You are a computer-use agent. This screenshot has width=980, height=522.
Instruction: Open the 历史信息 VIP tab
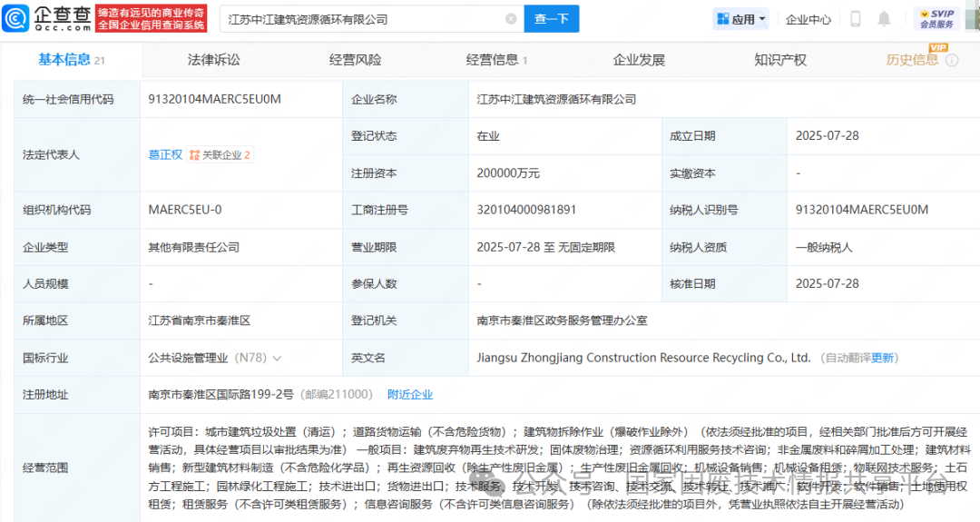click(x=913, y=59)
